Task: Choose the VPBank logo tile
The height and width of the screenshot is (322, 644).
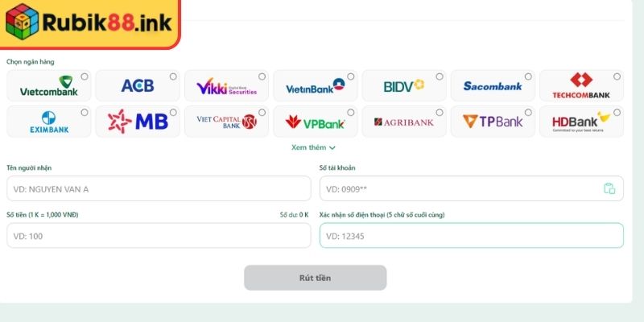Action: tap(315, 122)
